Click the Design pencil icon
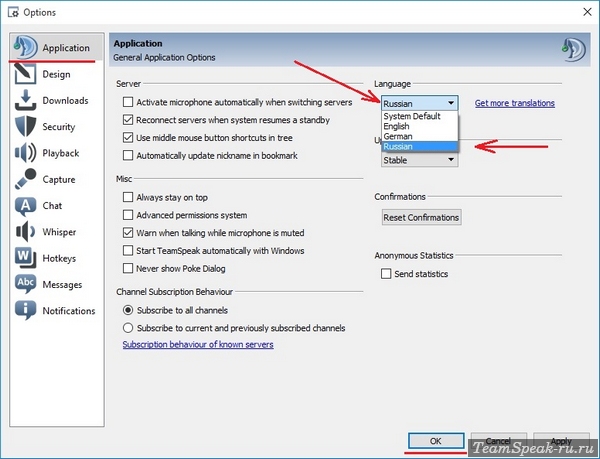The width and height of the screenshot is (600, 459). (25, 74)
